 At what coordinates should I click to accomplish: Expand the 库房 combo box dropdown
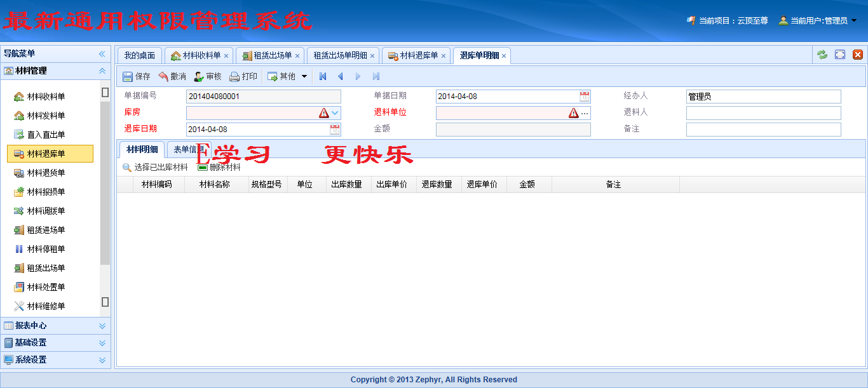pyautogui.click(x=336, y=113)
